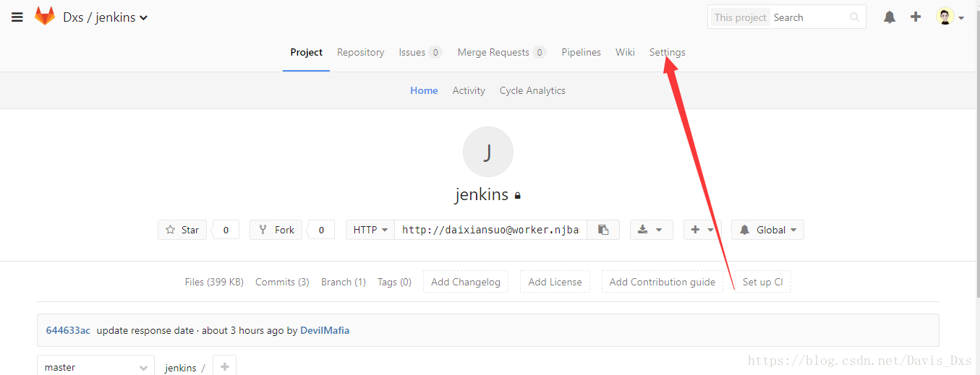Open the user avatar menu
The height and width of the screenshot is (375, 980).
tap(950, 17)
